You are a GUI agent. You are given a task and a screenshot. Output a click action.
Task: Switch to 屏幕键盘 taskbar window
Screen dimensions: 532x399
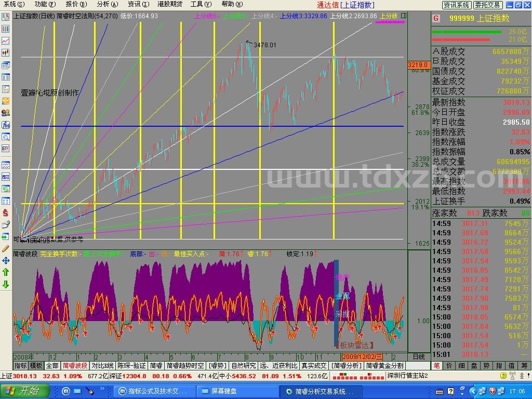click(x=237, y=391)
